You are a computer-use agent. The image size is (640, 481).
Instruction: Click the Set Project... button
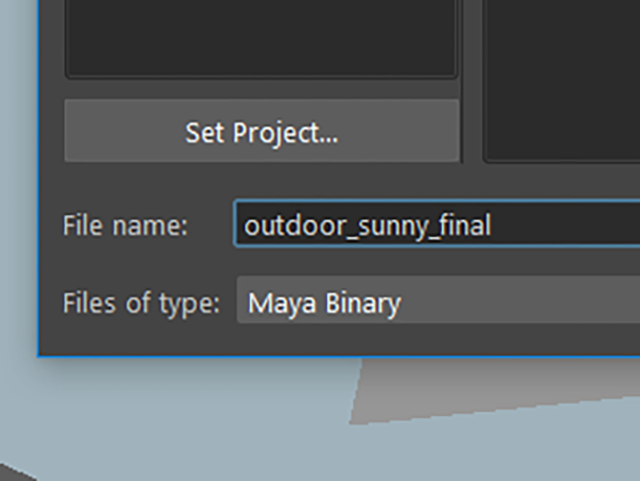click(262, 131)
